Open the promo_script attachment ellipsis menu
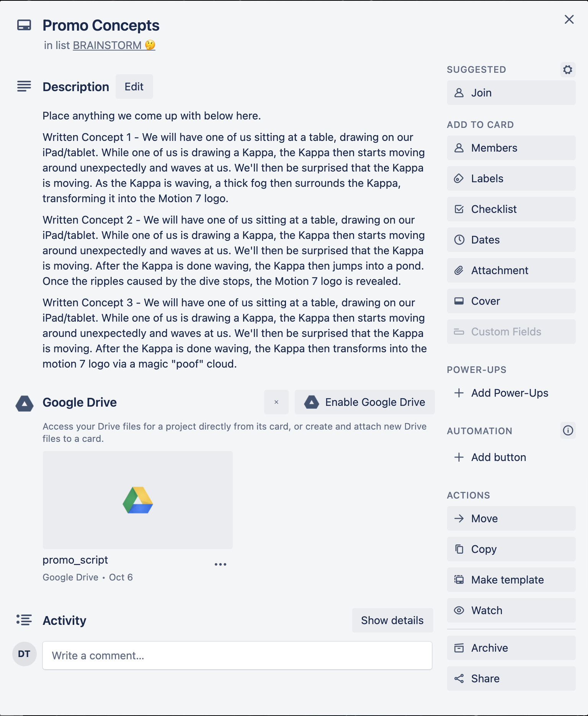588x716 pixels. click(220, 564)
